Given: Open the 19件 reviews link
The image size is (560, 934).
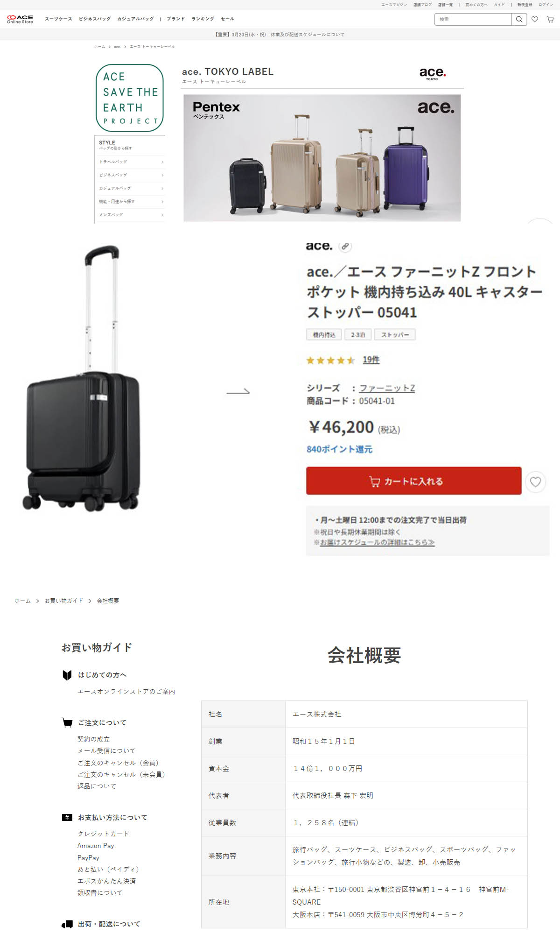Looking at the screenshot, I should click(x=371, y=360).
